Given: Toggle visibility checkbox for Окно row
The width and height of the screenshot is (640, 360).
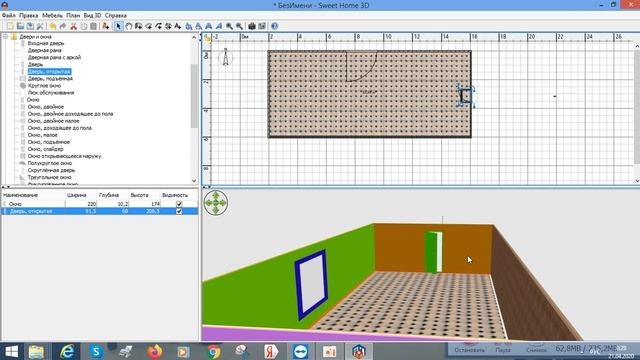Looking at the screenshot, I should click(179, 204).
